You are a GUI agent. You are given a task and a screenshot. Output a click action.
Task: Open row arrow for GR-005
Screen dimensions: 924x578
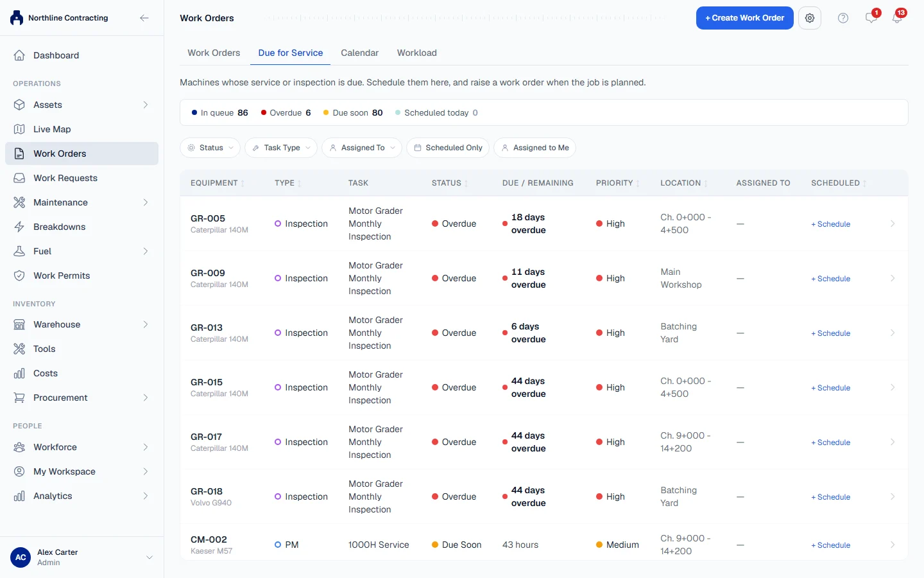[x=893, y=223]
